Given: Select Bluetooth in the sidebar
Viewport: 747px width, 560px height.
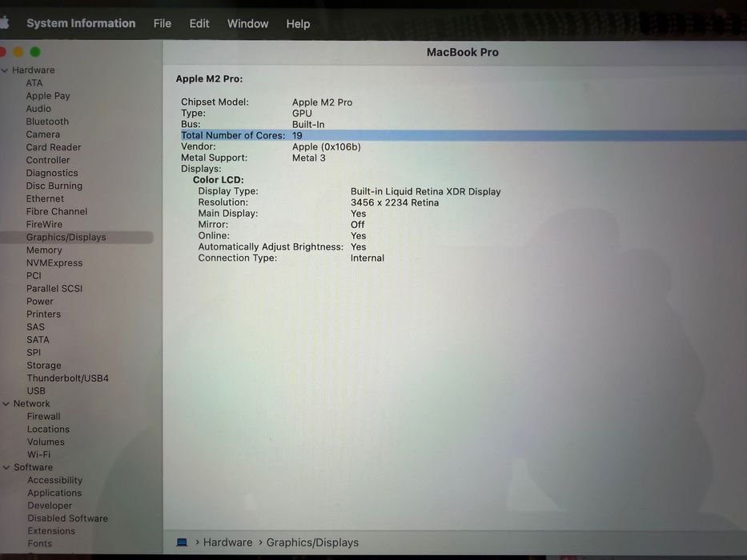Looking at the screenshot, I should (48, 122).
